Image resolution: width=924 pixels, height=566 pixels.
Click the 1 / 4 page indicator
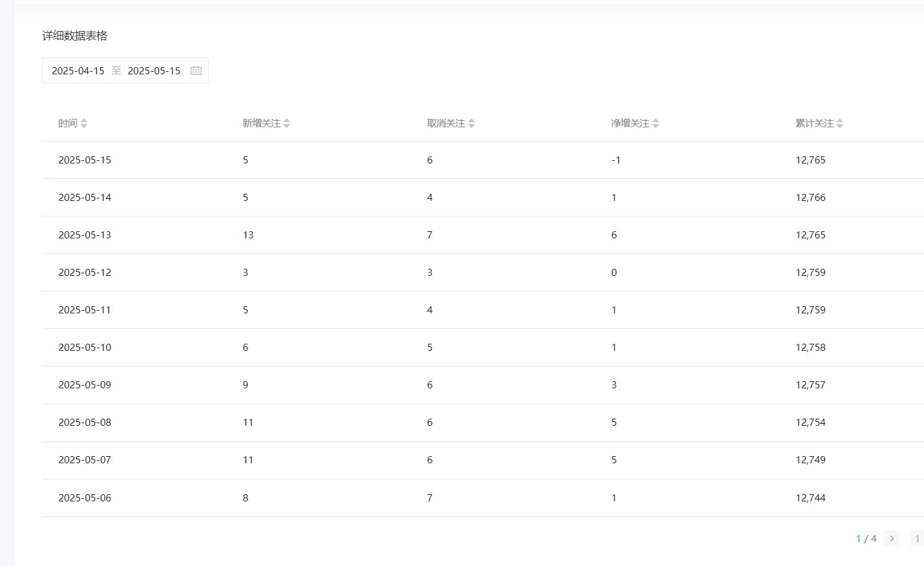tap(866, 538)
